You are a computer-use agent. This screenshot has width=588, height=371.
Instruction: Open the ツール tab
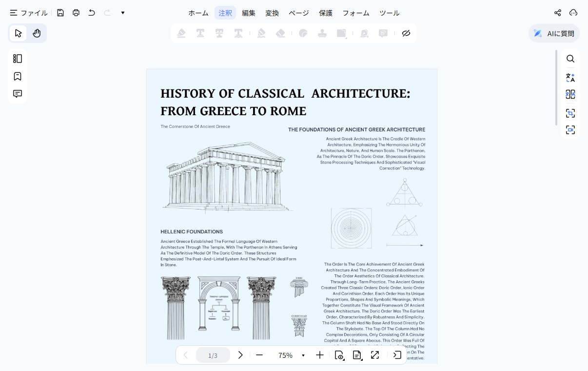click(x=390, y=13)
